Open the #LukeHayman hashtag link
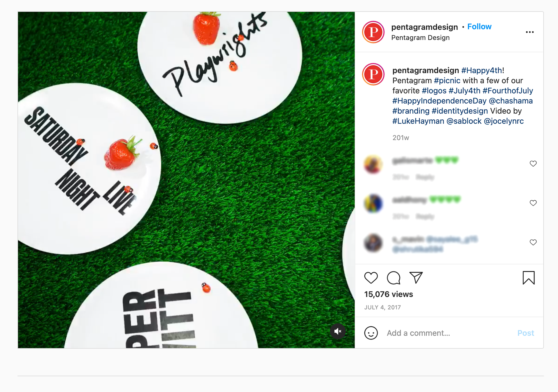 (x=418, y=121)
